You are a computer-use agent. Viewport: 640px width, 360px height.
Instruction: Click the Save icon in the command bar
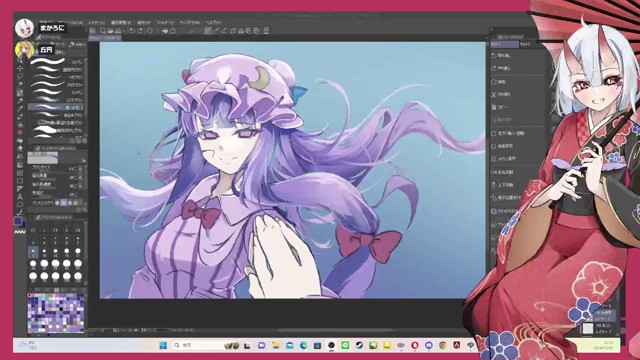(x=118, y=31)
